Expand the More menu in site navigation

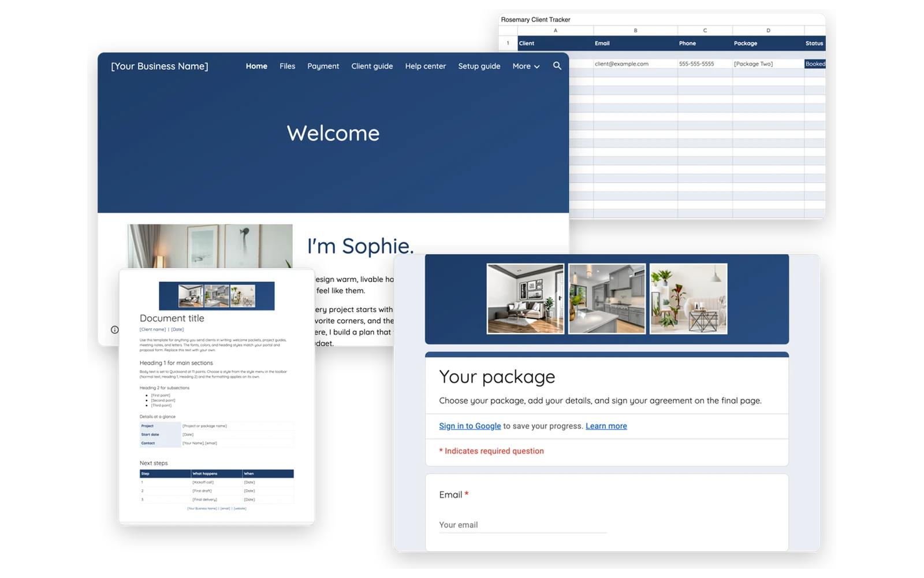pyautogui.click(x=526, y=66)
